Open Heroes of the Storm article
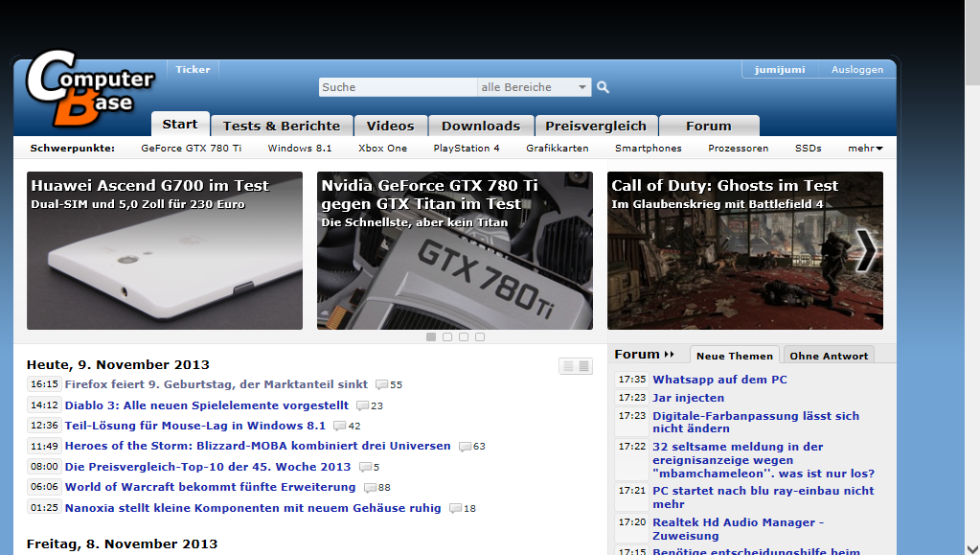Image resolution: width=980 pixels, height=555 pixels. pos(258,446)
